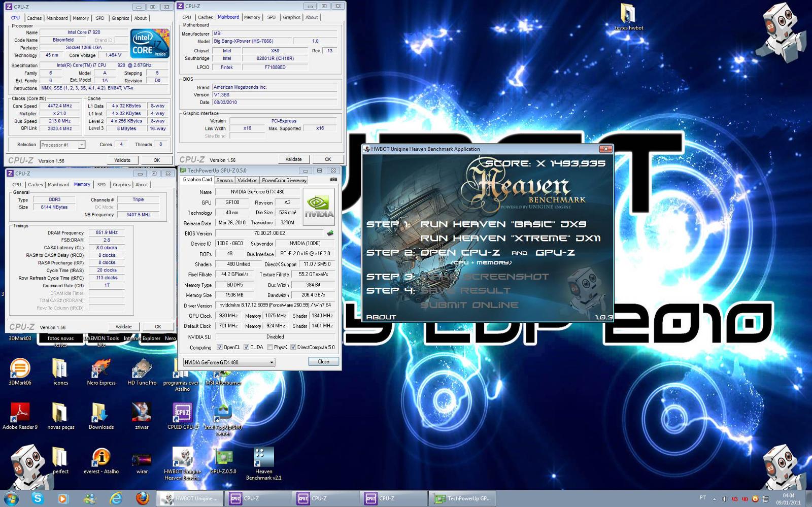Screen dimensions: 812x507
Task: Launch HWBOT Unigine Heaven Bench desktop shortcut
Action: pyautogui.click(x=182, y=463)
